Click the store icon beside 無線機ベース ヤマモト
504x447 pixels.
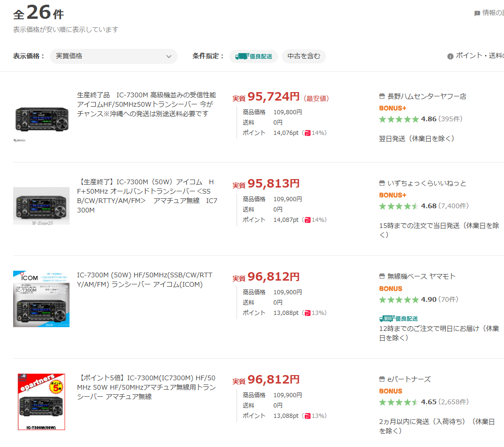pos(382,276)
